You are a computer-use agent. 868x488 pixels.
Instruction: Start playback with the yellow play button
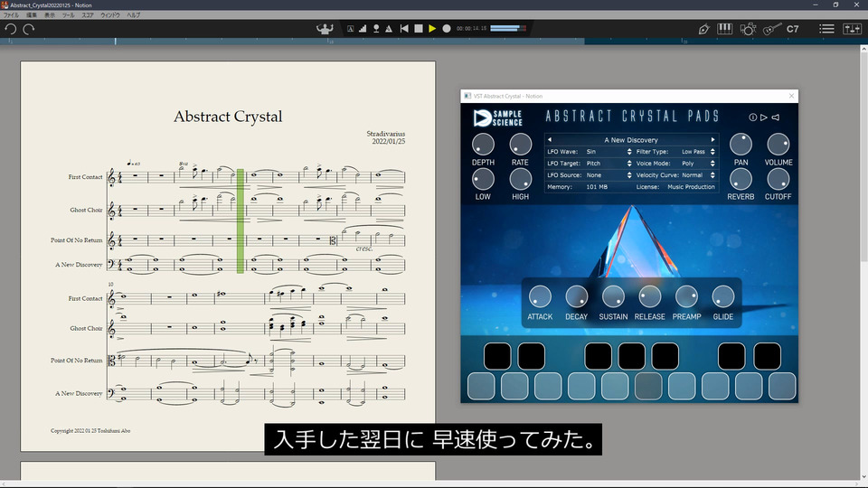(432, 28)
